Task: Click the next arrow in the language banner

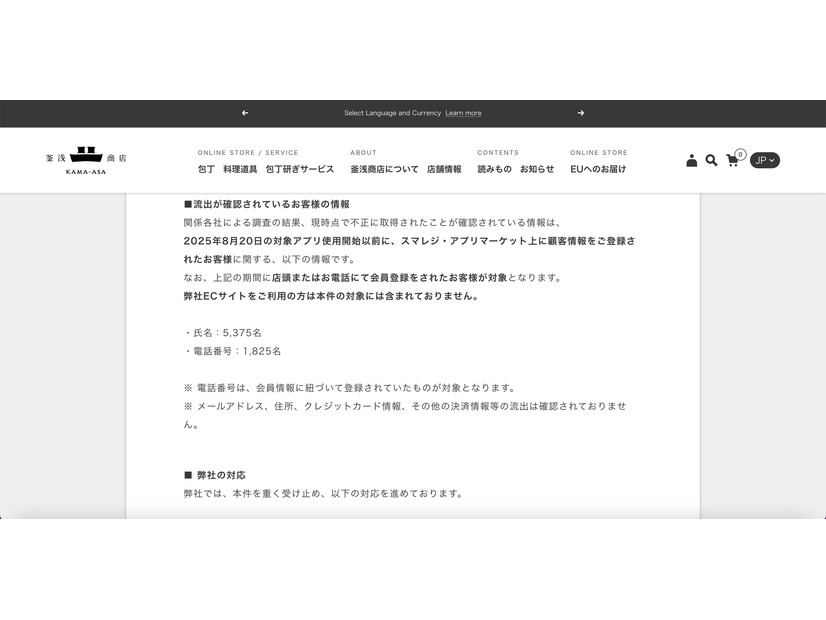Action: click(580, 113)
